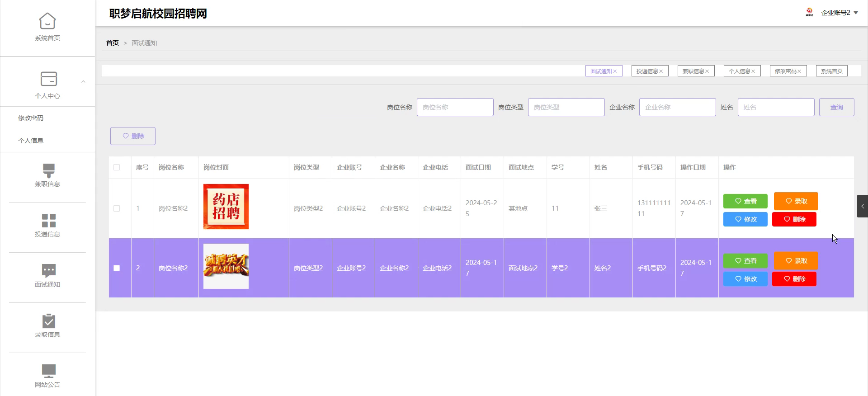The height and width of the screenshot is (396, 868).
Task: Open the 企业账号2 account dropdown arrow
Action: [856, 13]
